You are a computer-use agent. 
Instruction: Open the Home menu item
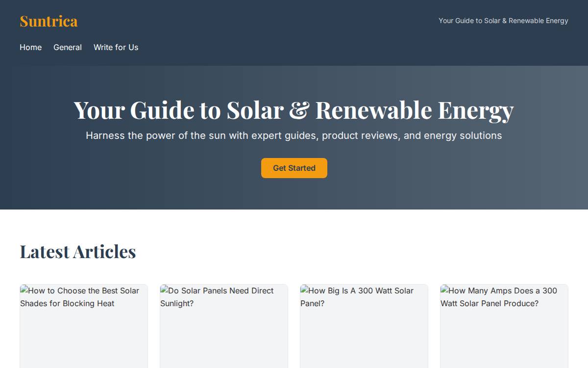coord(30,47)
